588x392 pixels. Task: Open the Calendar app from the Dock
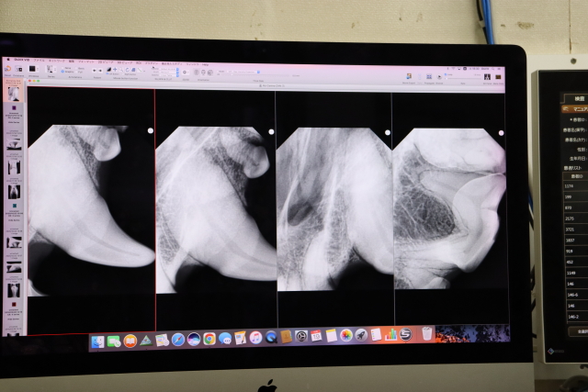316,336
